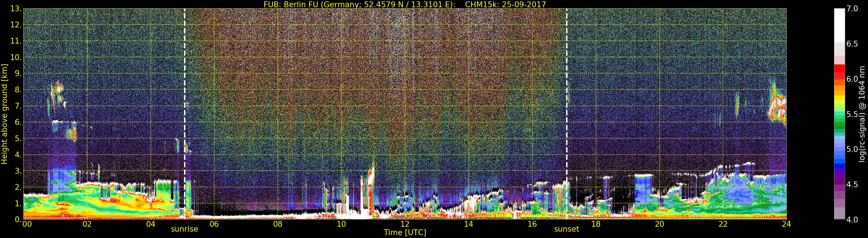Click the '14' time tick label
Viewport: 868px width, 238px height.
[469, 224]
